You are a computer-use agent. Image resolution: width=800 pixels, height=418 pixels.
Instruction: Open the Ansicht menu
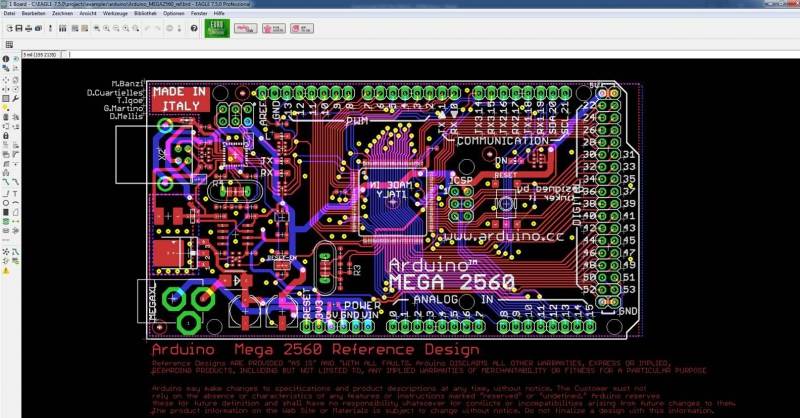[88, 13]
